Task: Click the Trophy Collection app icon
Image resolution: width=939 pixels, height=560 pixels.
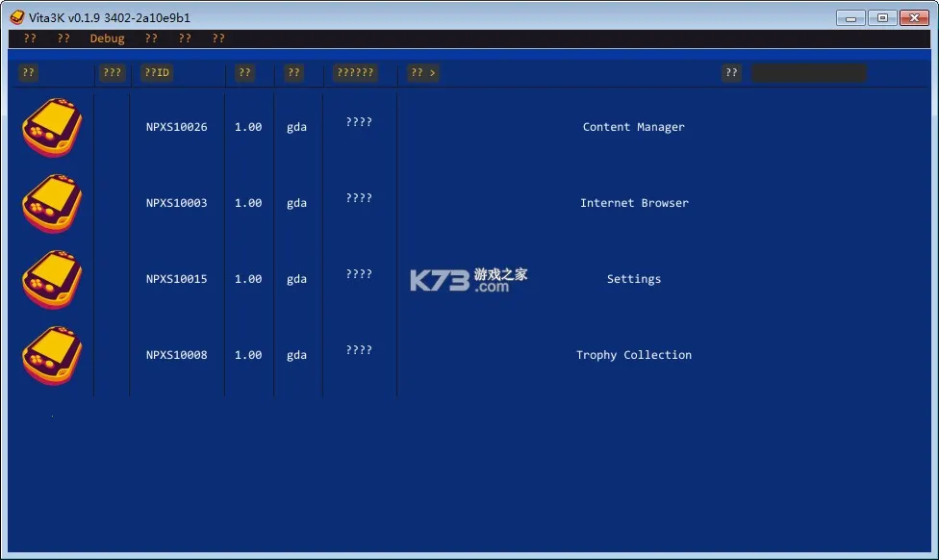Action: (x=52, y=355)
